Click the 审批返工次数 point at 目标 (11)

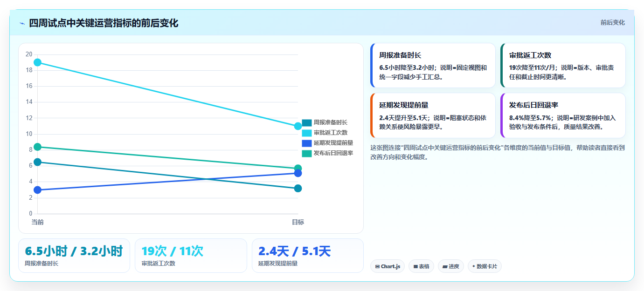coord(298,126)
